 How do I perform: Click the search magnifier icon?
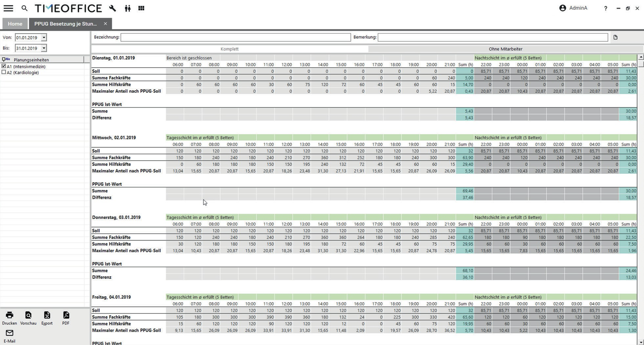pyautogui.click(x=24, y=8)
